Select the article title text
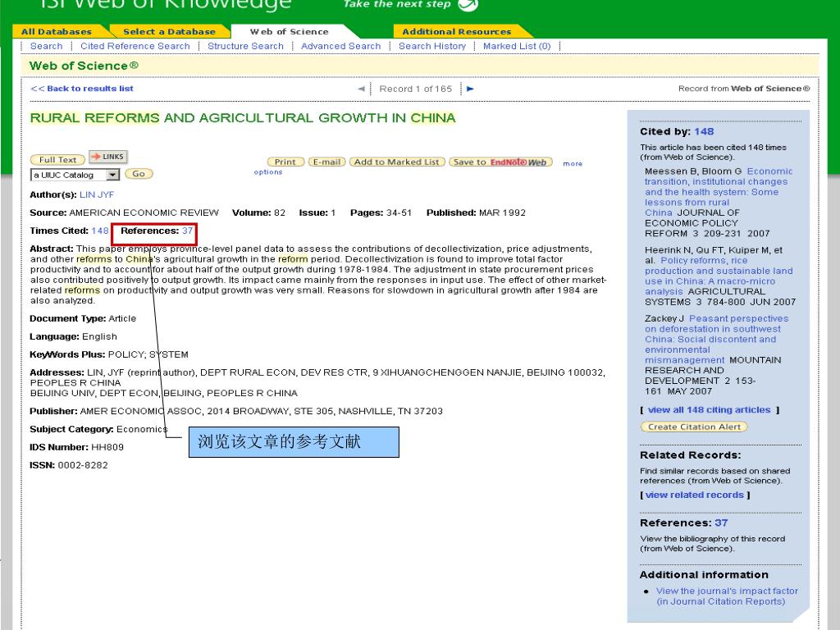 pos(243,118)
